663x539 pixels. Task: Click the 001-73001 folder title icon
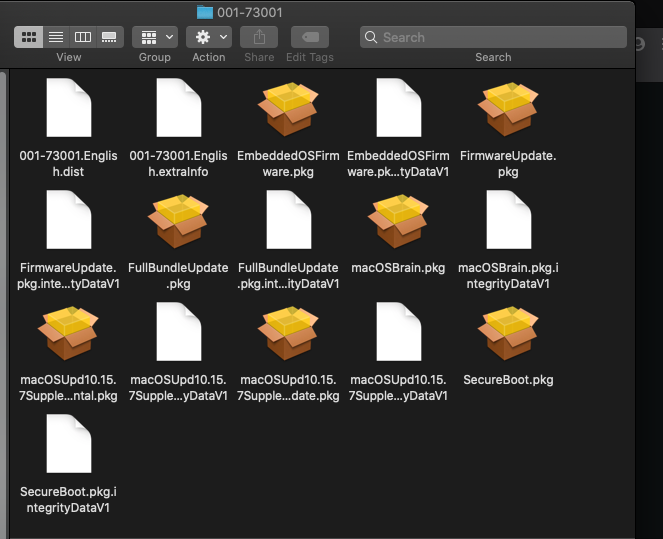point(205,12)
